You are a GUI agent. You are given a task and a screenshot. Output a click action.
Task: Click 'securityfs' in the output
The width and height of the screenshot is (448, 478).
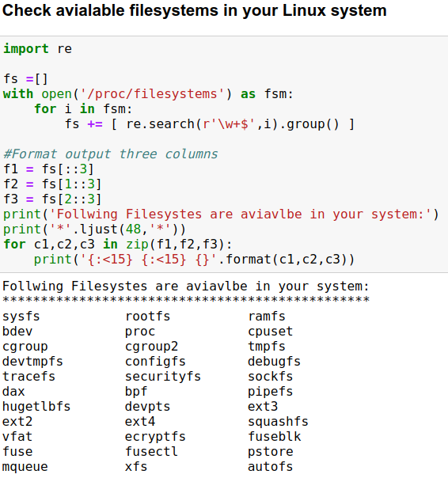tap(163, 377)
